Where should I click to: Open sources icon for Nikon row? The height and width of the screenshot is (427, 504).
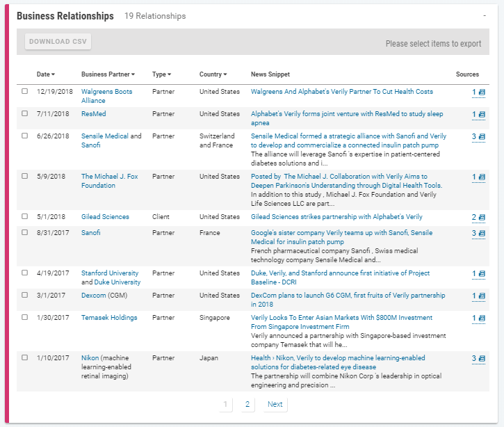tap(482, 359)
